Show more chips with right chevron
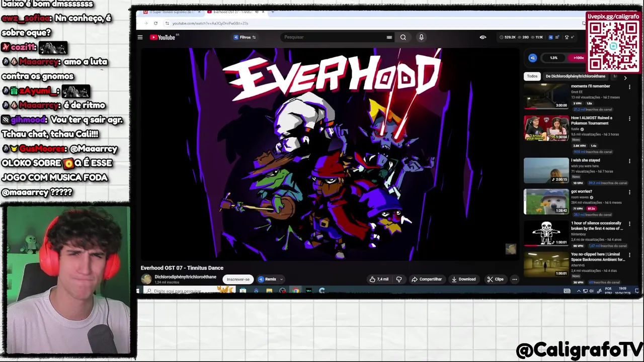644x362 pixels. pos(625,77)
